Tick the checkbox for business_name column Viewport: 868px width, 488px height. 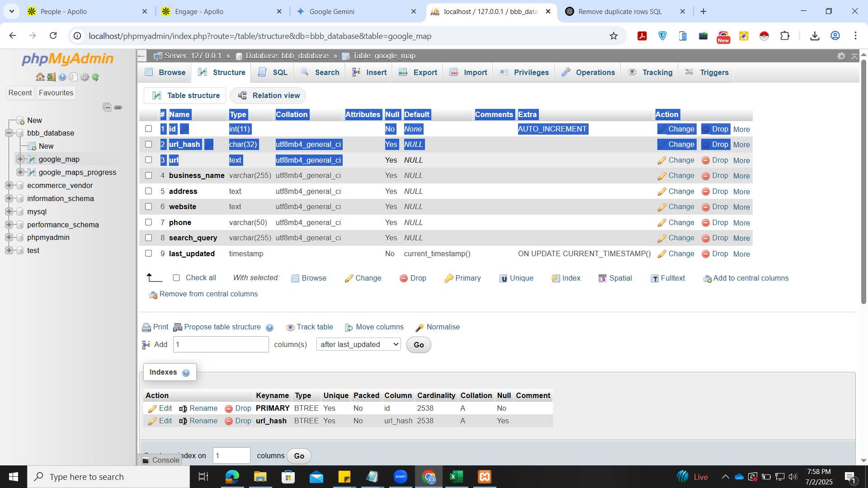(x=148, y=175)
